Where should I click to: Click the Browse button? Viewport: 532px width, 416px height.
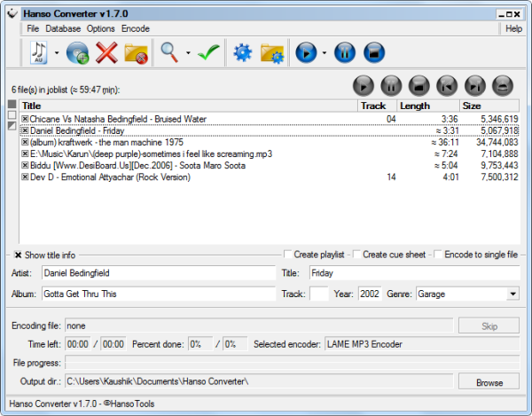[x=489, y=382]
